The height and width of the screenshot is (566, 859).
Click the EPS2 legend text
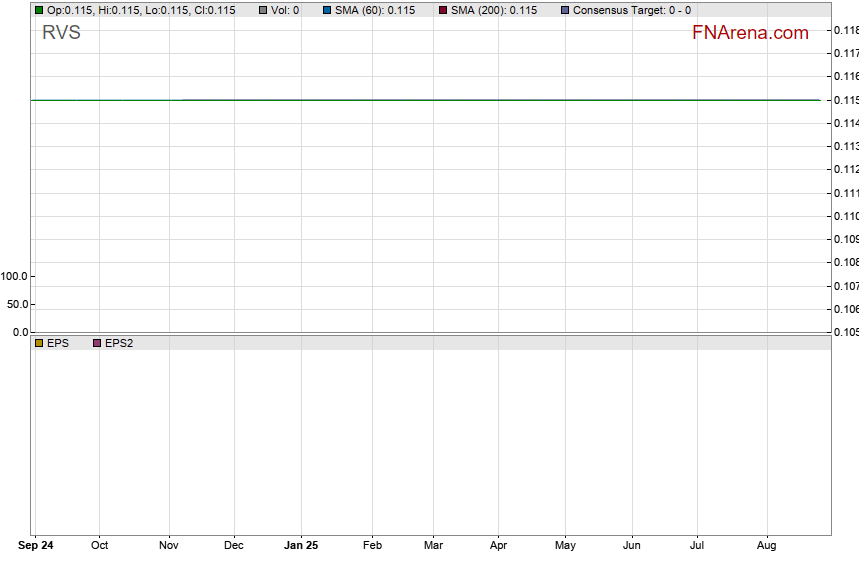coord(119,343)
